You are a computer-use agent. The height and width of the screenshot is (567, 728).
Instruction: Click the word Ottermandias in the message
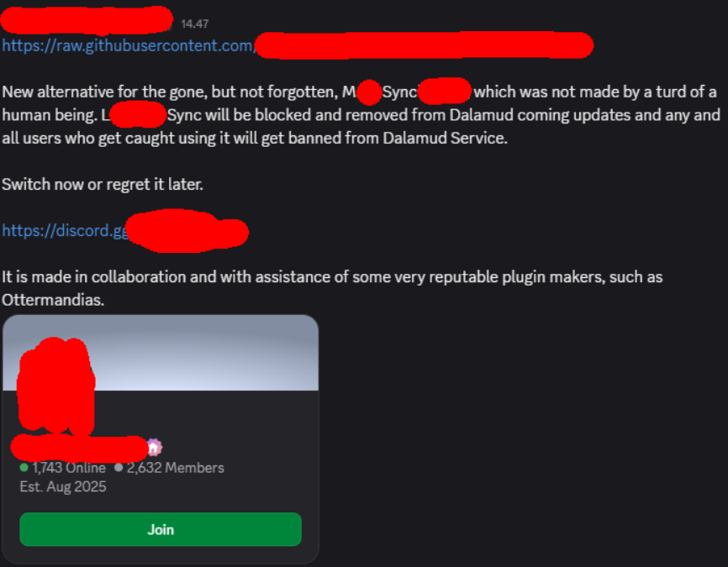[52, 300]
